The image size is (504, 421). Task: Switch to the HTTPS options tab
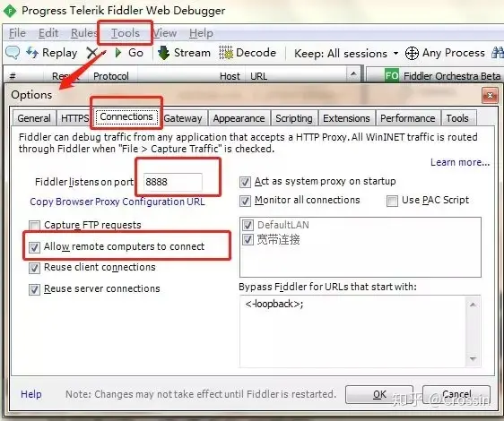75,118
